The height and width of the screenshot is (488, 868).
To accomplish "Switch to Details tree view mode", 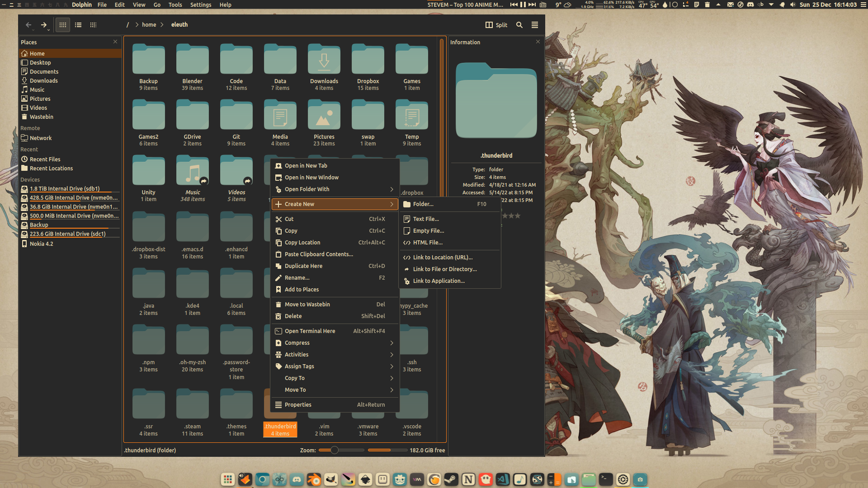I will click(93, 25).
